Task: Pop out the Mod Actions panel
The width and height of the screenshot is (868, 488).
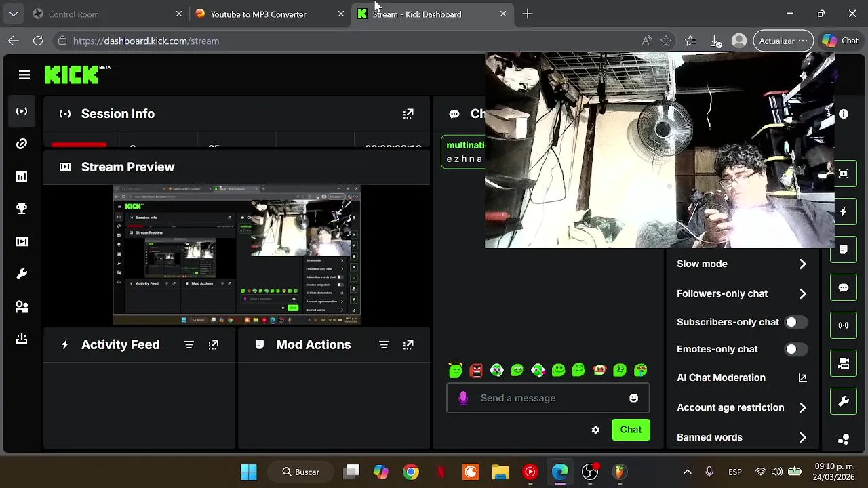Action: pyautogui.click(x=408, y=344)
